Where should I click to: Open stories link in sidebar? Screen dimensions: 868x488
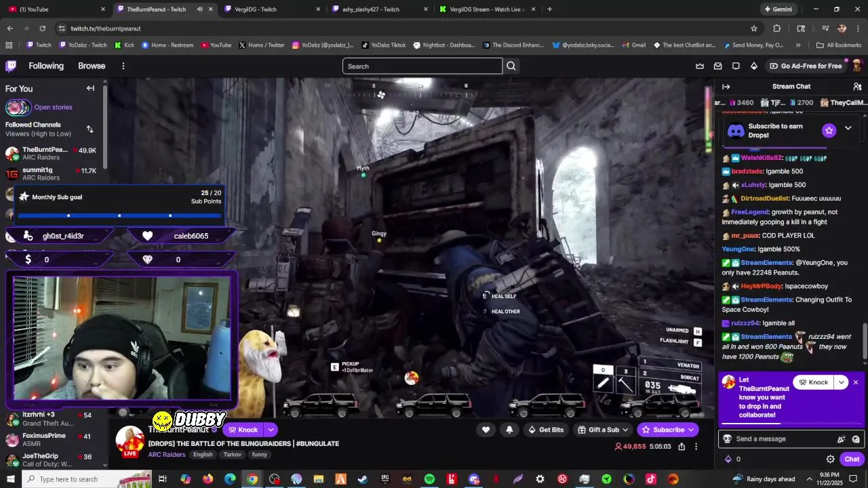pyautogui.click(x=53, y=107)
